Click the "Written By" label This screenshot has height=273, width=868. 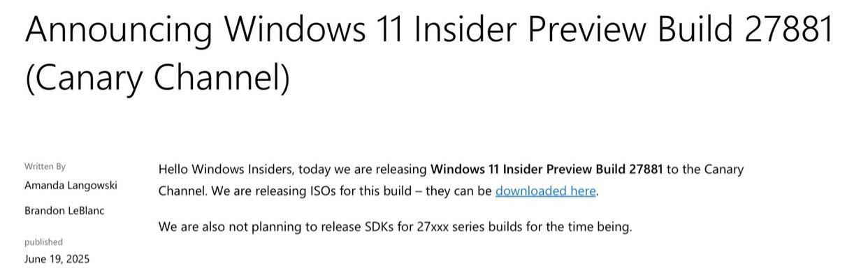45,166
